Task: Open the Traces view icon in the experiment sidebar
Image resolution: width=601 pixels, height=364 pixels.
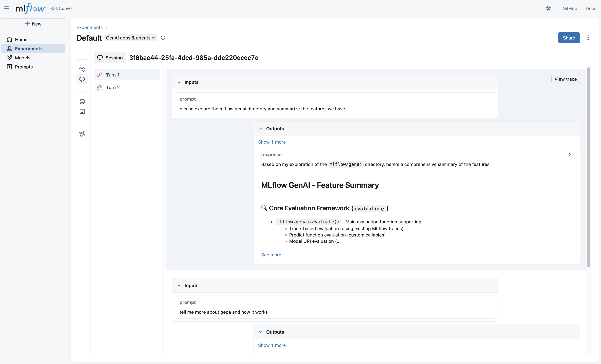Action: click(x=82, y=69)
